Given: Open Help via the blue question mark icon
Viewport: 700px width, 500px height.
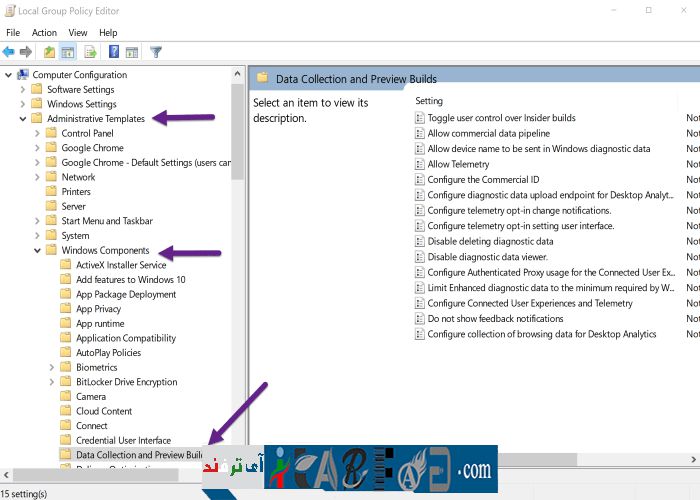Looking at the screenshot, I should pos(113,52).
